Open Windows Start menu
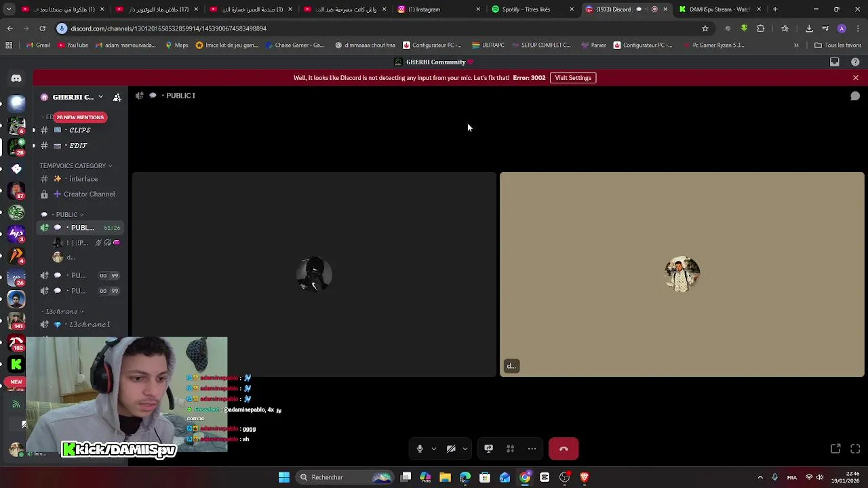Viewport: 868px width, 488px height. click(284, 477)
